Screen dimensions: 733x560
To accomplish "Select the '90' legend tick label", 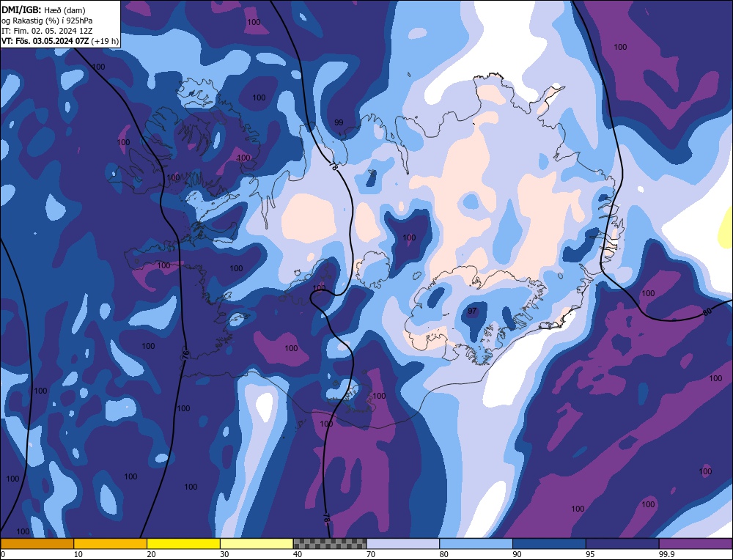I will 517,554.
